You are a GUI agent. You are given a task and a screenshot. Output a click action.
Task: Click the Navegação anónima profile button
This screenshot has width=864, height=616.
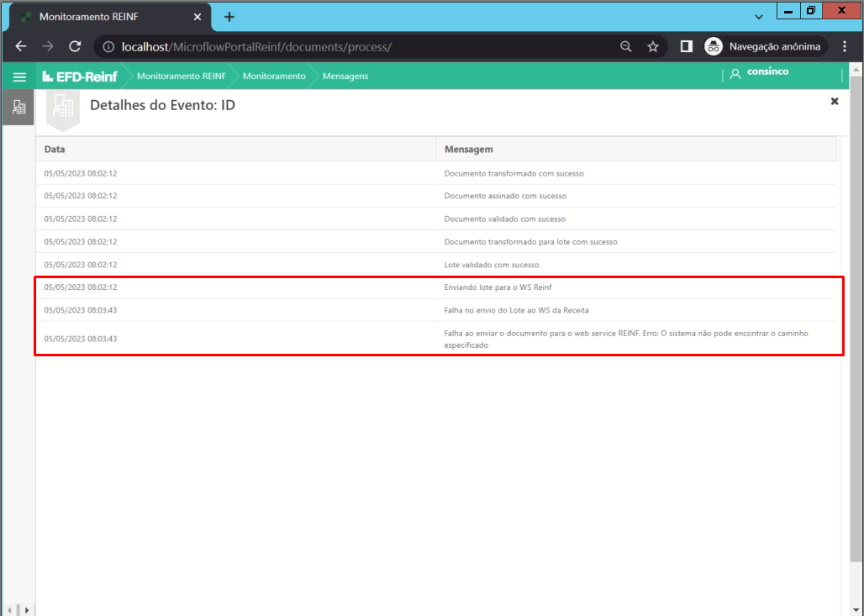765,47
